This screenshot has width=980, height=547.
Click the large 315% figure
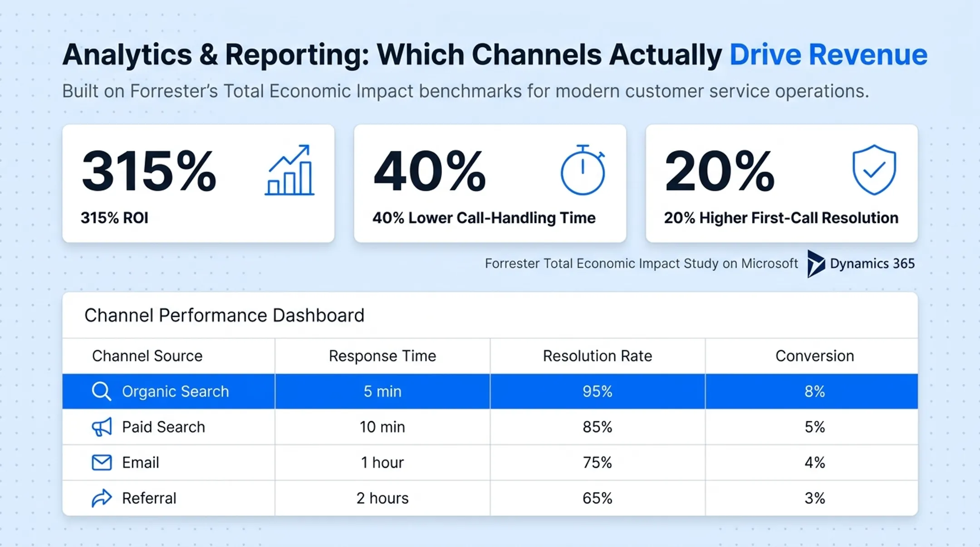(149, 171)
